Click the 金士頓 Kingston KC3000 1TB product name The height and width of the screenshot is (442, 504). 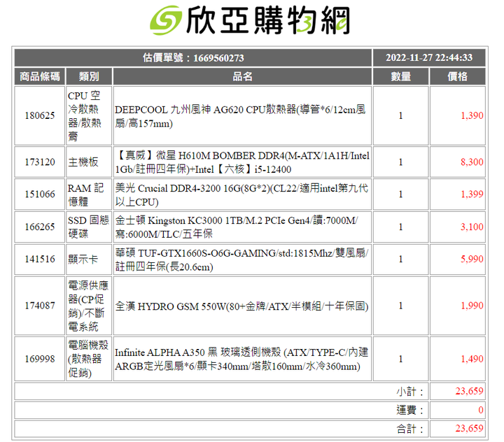tap(237, 227)
